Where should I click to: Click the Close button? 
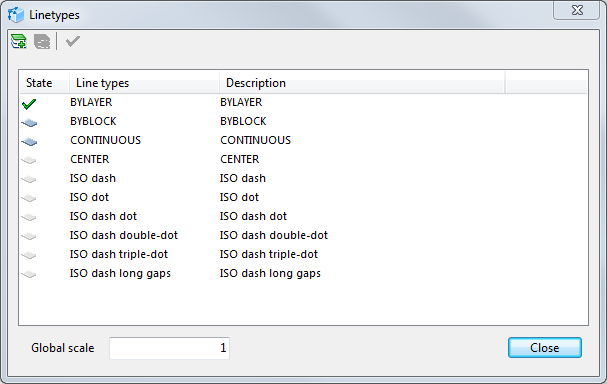(x=545, y=348)
